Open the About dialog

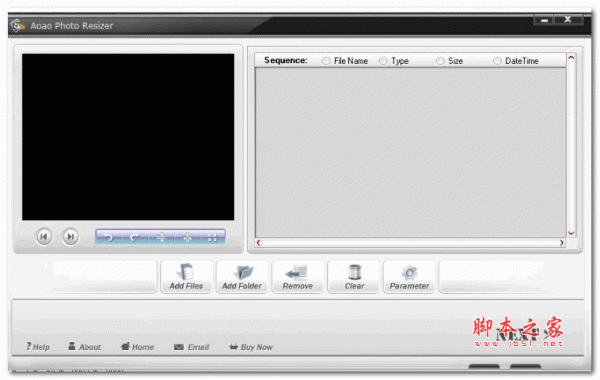click(85, 347)
